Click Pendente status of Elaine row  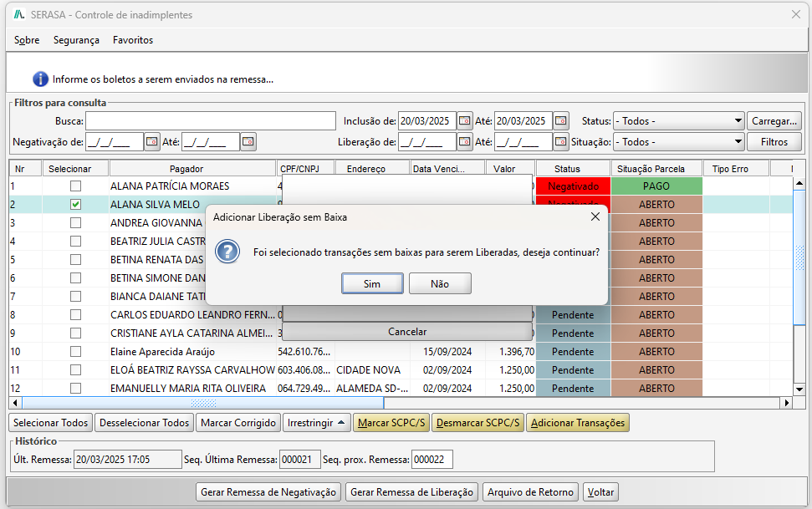pyautogui.click(x=574, y=352)
